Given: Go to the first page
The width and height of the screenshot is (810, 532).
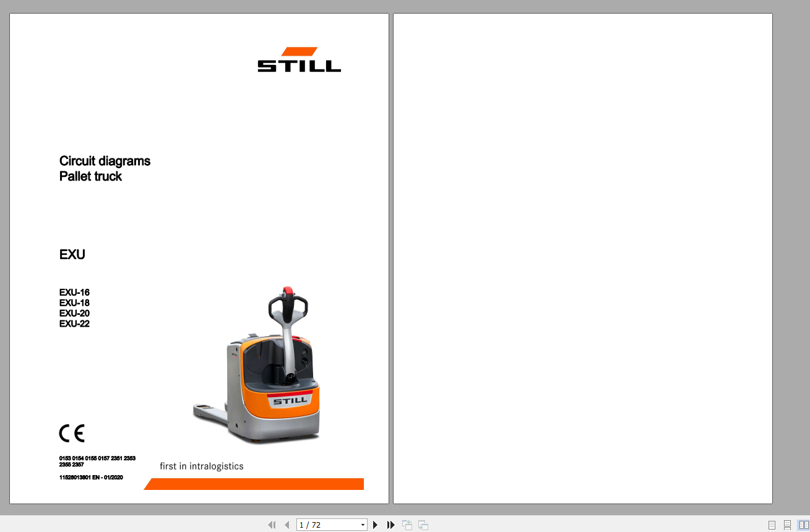Looking at the screenshot, I should pyautogui.click(x=272, y=525).
